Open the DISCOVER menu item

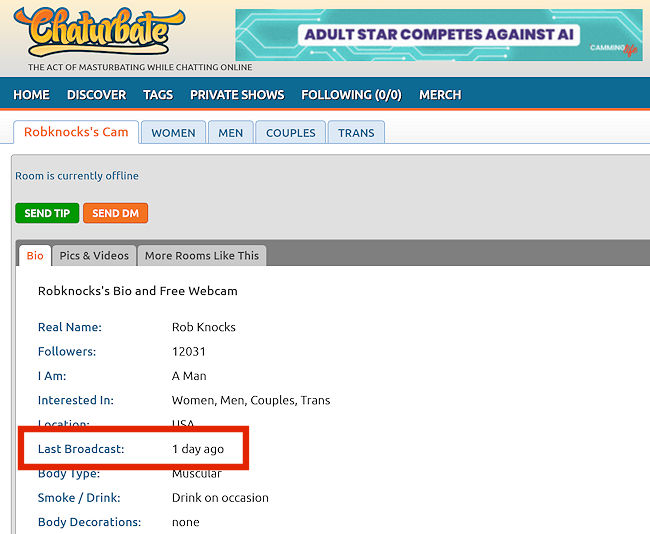click(97, 95)
